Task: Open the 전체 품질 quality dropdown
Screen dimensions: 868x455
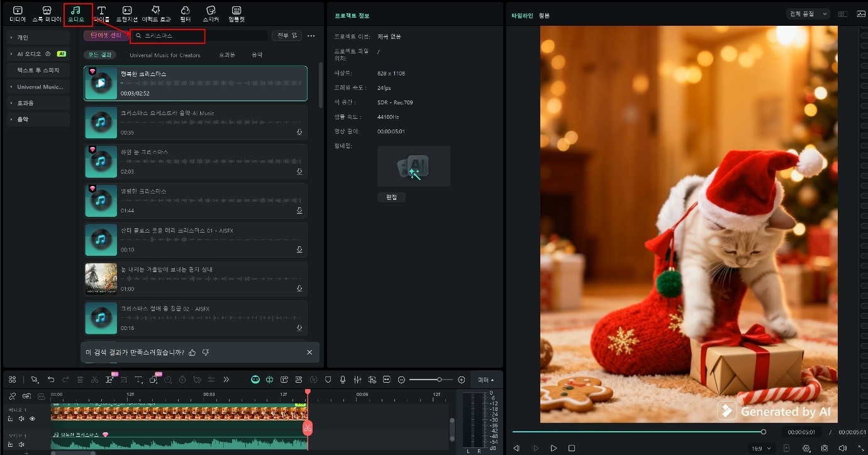Action: 808,14
